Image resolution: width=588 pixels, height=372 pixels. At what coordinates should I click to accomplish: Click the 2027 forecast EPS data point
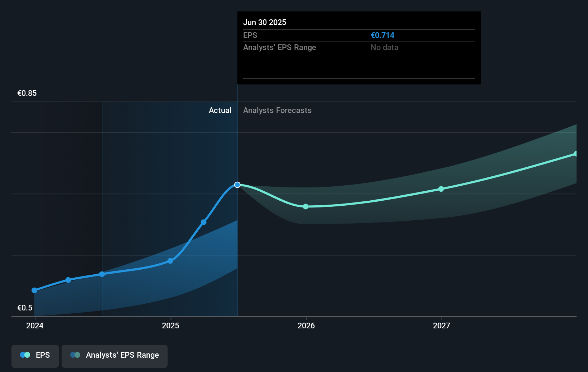point(441,189)
